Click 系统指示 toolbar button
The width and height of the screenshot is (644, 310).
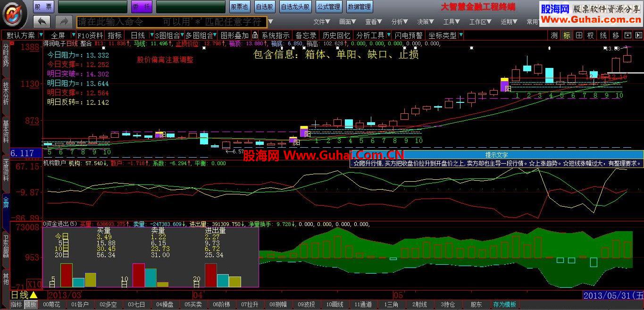[x=276, y=35]
